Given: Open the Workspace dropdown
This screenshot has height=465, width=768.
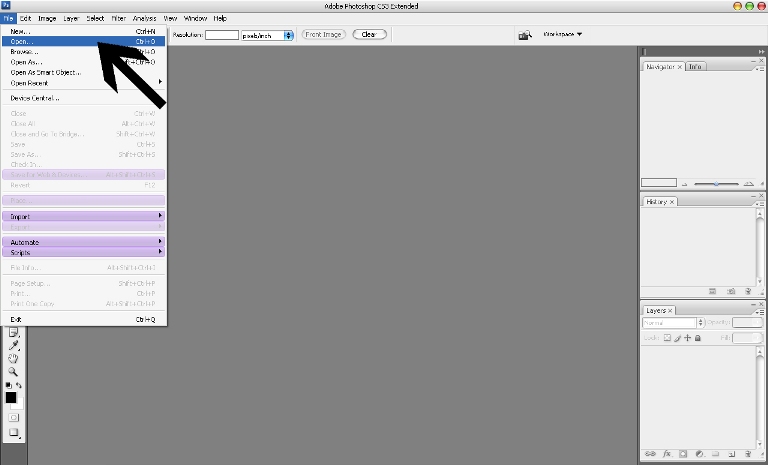Looking at the screenshot, I should click(563, 34).
